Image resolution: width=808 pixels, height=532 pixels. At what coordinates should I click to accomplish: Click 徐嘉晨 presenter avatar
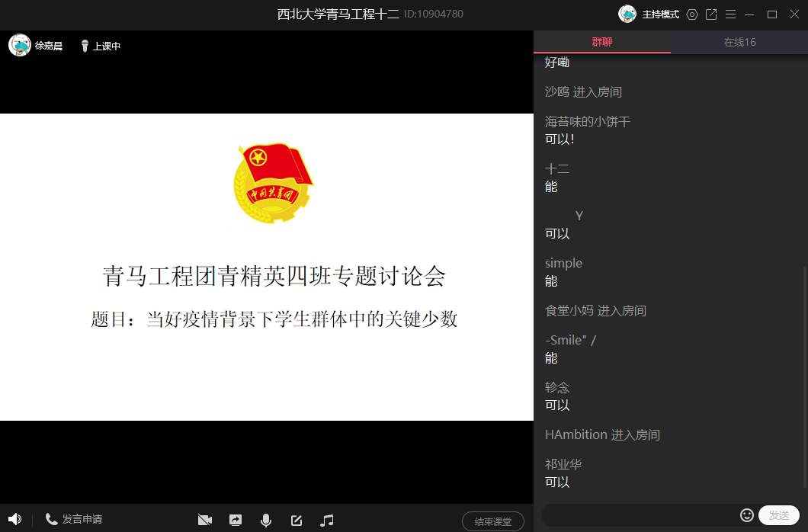point(20,45)
